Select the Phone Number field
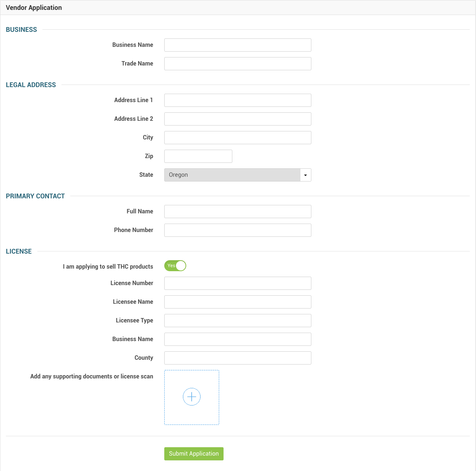This screenshot has height=471, width=476. coord(237,230)
